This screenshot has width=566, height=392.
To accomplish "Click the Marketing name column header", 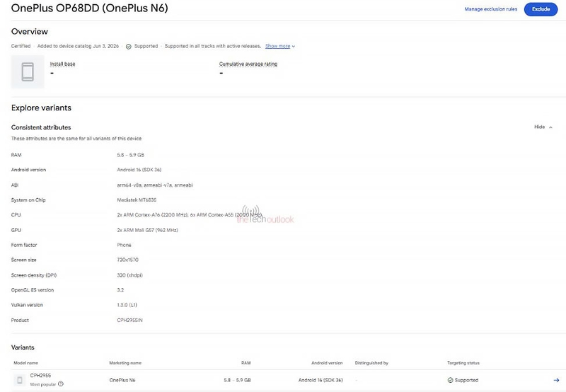I will click(x=125, y=363).
